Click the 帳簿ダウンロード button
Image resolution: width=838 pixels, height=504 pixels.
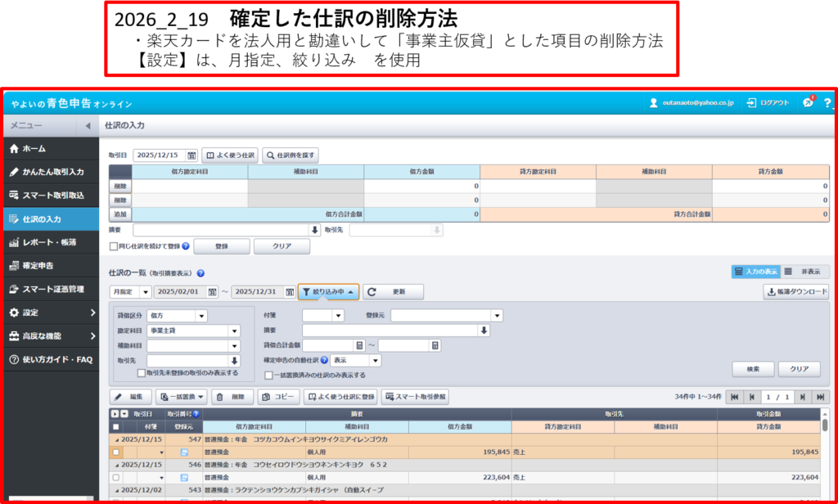pos(796,292)
